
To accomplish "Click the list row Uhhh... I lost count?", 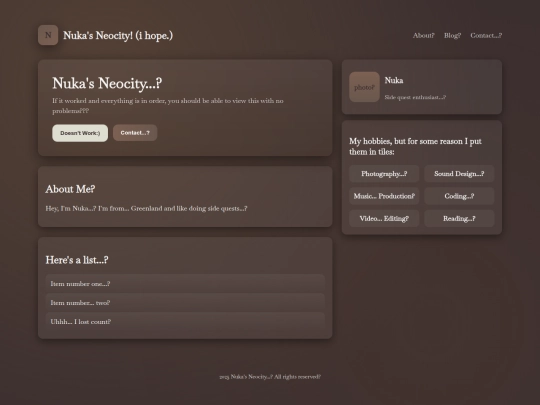I will coord(185,322).
